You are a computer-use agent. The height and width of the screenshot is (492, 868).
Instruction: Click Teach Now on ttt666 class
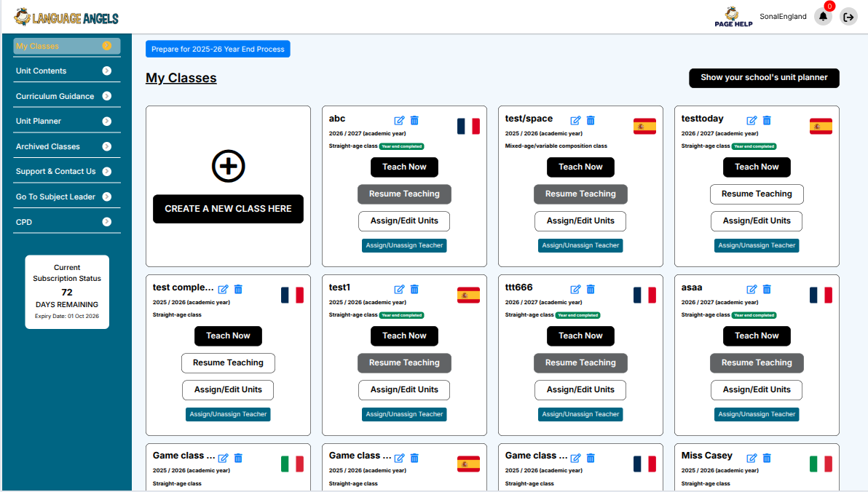pyautogui.click(x=580, y=336)
